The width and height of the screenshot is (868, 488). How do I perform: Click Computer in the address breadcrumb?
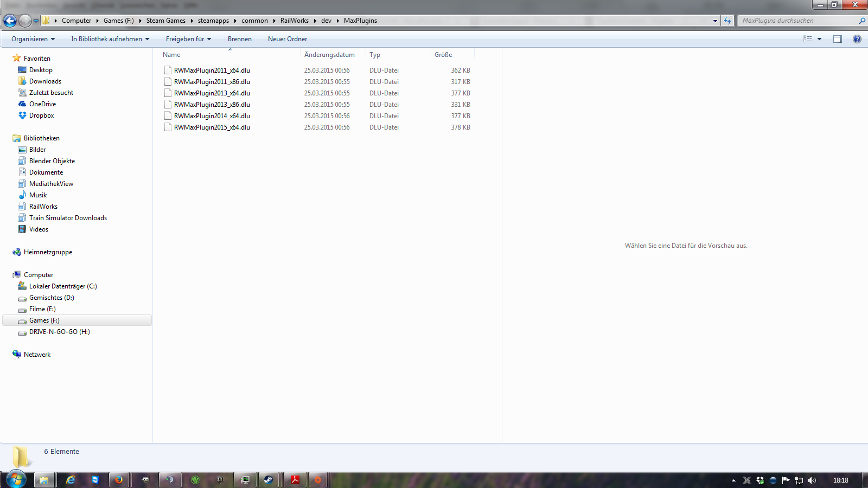point(76,21)
